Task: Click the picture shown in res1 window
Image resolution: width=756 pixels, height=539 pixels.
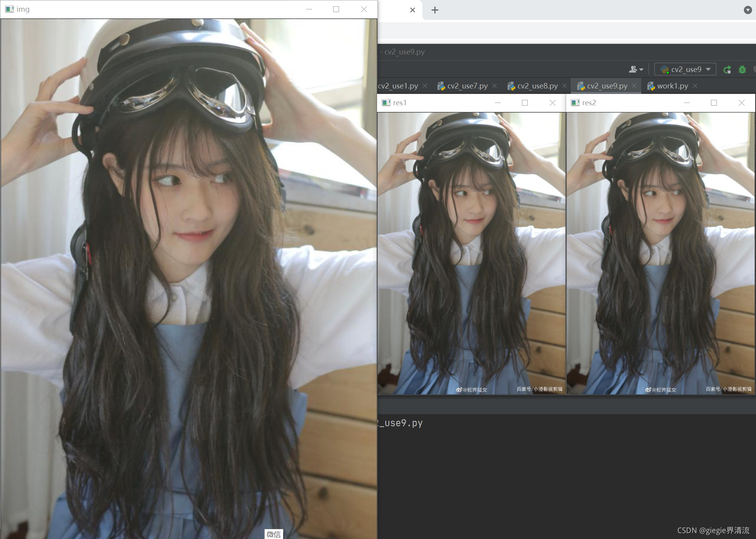Action: click(x=471, y=254)
